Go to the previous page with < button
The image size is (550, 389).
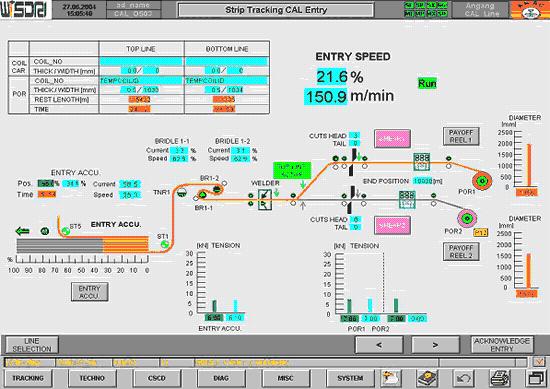pyautogui.click(x=379, y=345)
